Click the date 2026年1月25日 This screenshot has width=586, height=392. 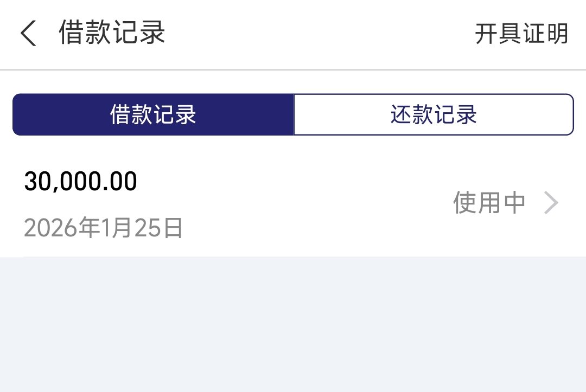point(103,228)
